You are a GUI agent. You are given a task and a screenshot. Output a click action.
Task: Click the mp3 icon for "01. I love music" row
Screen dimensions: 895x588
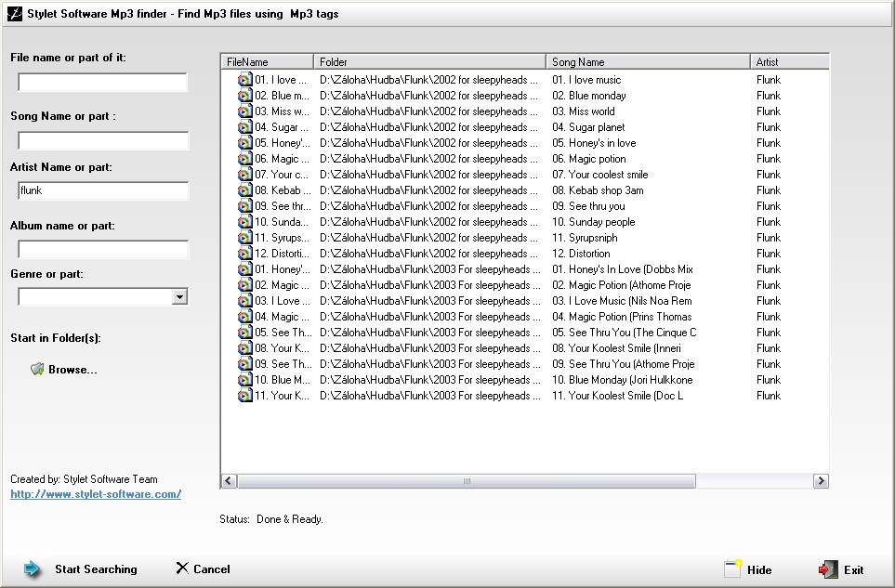244,80
